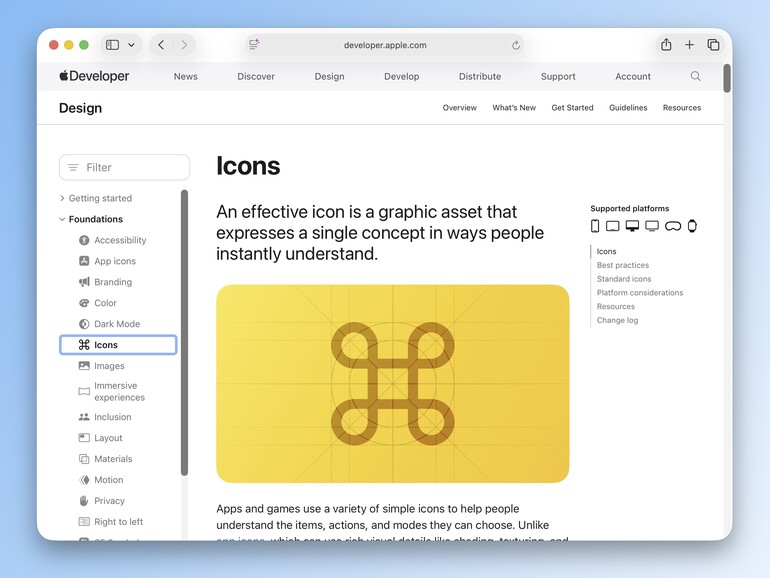
Task: Click the Vision Pro platform icon
Action: (x=673, y=226)
